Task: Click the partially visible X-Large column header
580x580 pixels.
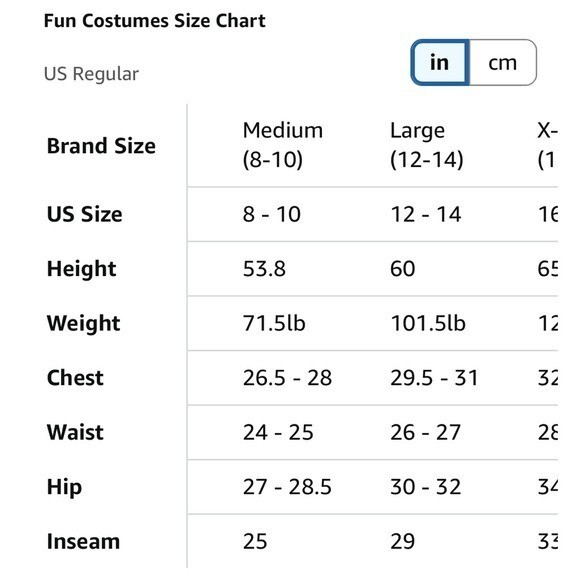Action: click(547, 145)
